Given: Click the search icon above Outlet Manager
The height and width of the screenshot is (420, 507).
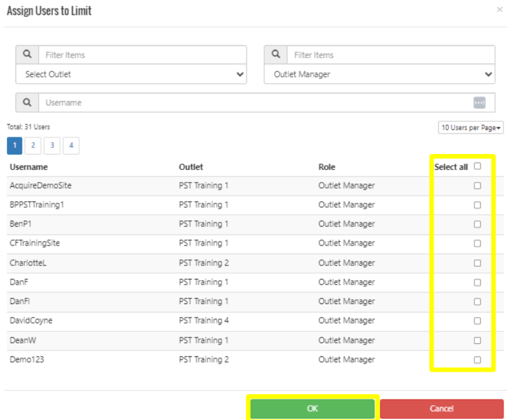Looking at the screenshot, I should point(276,55).
